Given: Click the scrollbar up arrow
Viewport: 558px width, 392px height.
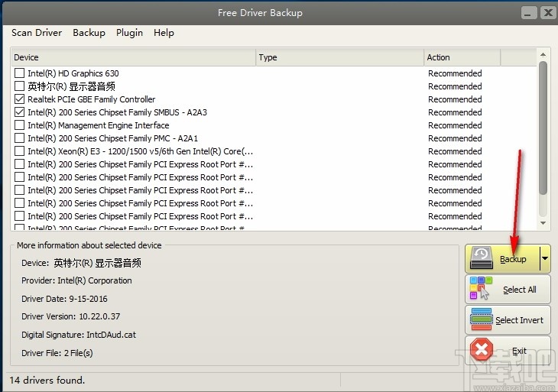Looking at the screenshot, I should [543, 54].
